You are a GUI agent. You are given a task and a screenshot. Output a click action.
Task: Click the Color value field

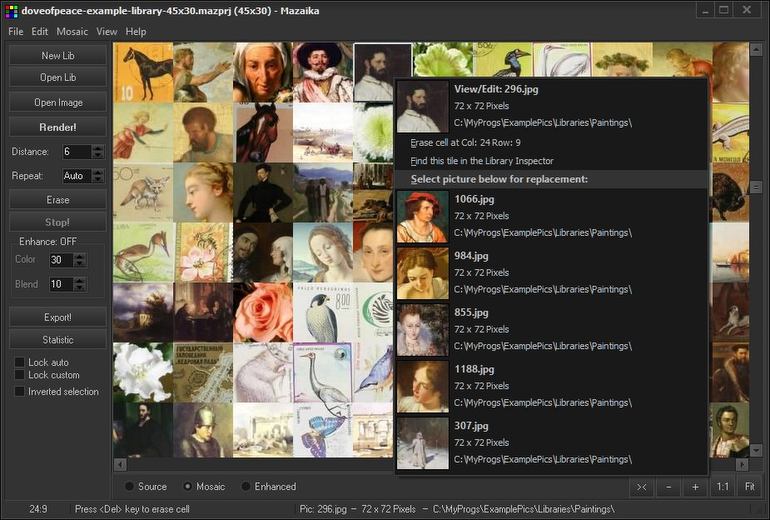point(61,260)
